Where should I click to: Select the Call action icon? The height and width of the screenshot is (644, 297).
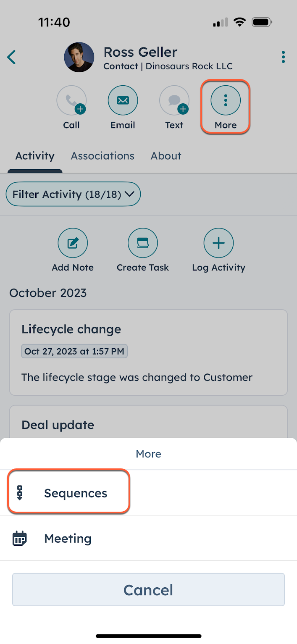(x=71, y=100)
